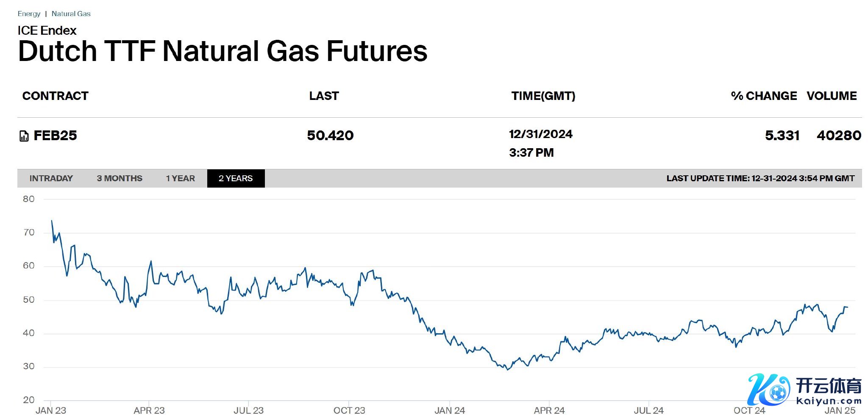This screenshot has width=868, height=415.
Task: Click the FEB25 contract chart icon
Action: pyautogui.click(x=24, y=136)
